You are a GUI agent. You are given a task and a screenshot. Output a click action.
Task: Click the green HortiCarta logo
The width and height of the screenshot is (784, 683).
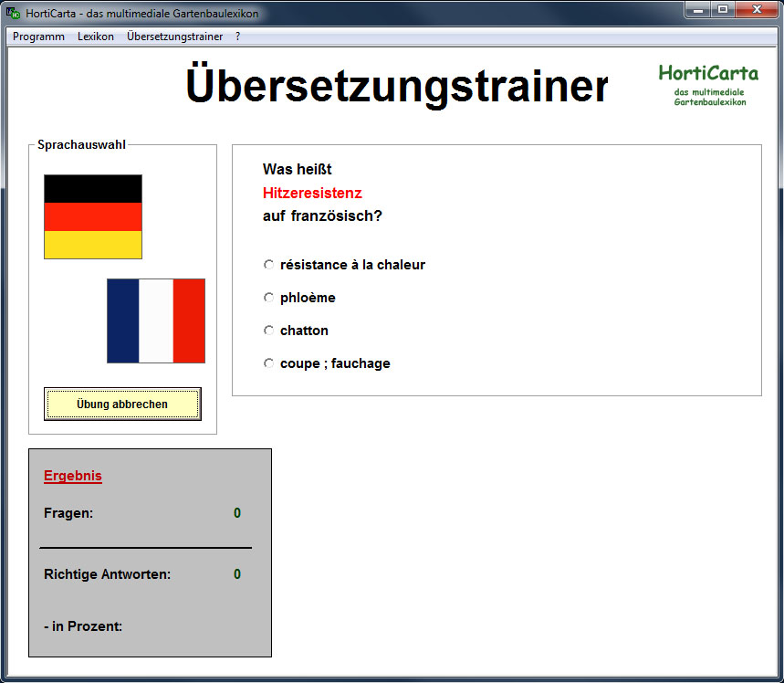[709, 83]
